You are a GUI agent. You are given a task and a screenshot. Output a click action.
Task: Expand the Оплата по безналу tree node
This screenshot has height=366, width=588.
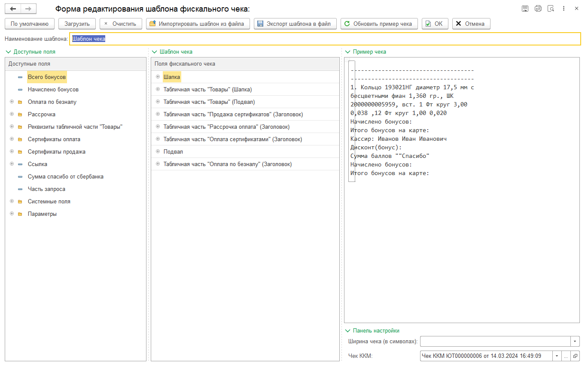(x=12, y=102)
